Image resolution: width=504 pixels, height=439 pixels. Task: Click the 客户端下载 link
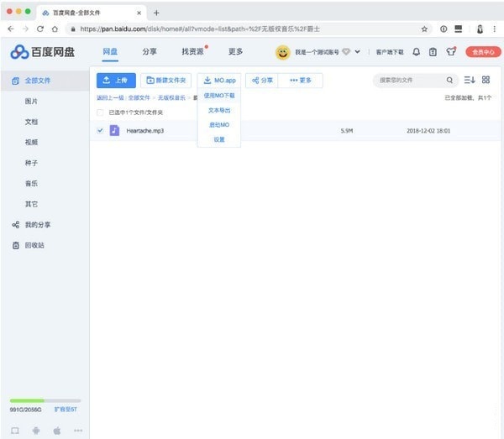[x=390, y=52]
